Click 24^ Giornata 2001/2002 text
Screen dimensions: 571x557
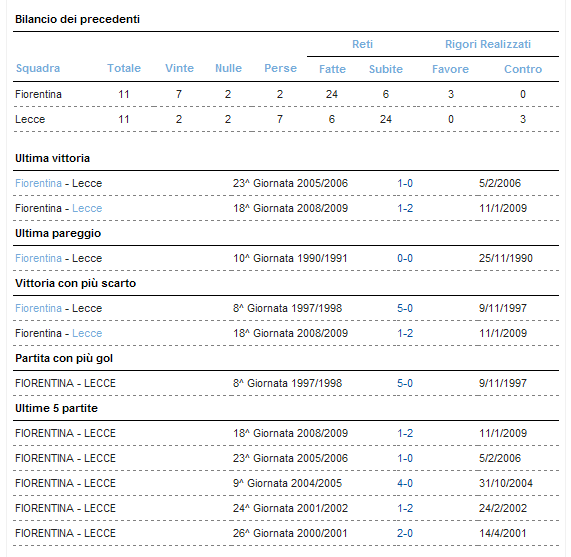(x=291, y=508)
